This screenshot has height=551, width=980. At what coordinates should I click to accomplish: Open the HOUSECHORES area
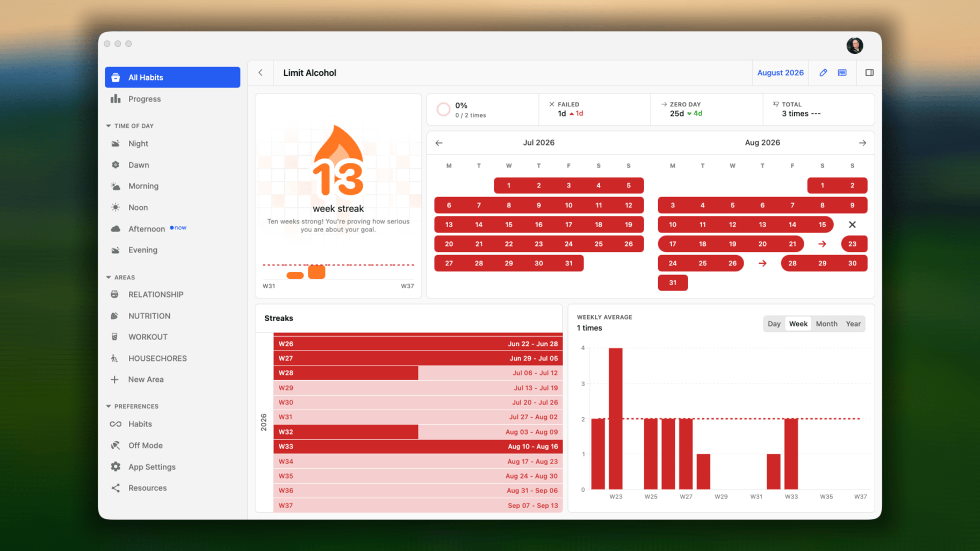coord(172,358)
